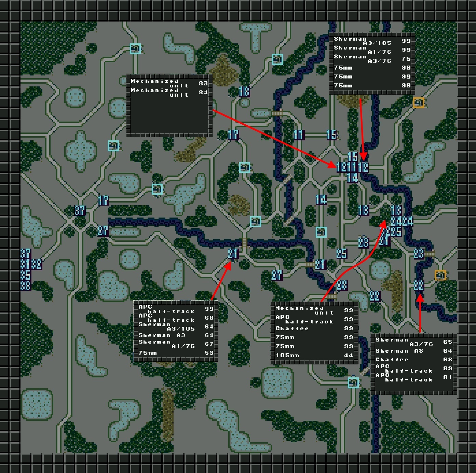The width and height of the screenshot is (476, 473).
Task: Select orange flag marker below the top-right Sherman box
Action: coord(419,102)
